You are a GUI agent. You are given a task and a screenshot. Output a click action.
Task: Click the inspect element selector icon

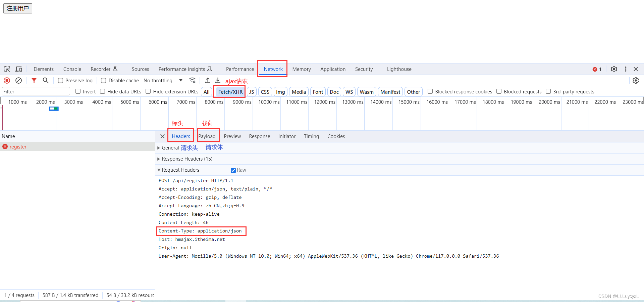[x=7, y=69]
